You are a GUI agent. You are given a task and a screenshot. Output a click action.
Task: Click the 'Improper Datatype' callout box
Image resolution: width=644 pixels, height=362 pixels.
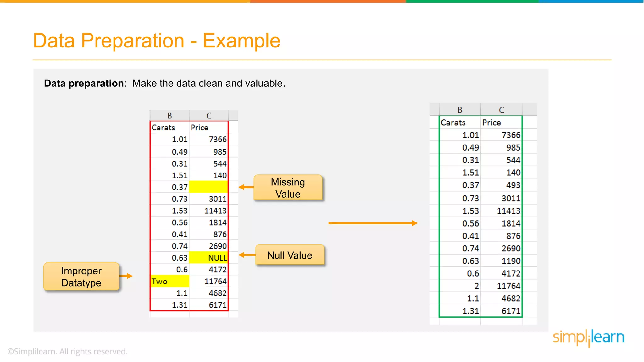(x=81, y=277)
